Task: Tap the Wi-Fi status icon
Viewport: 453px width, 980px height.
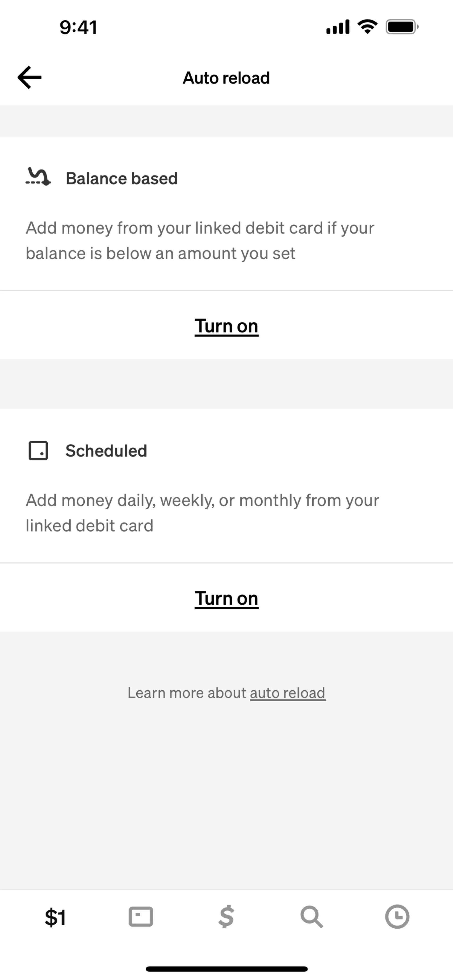Action: (x=367, y=27)
